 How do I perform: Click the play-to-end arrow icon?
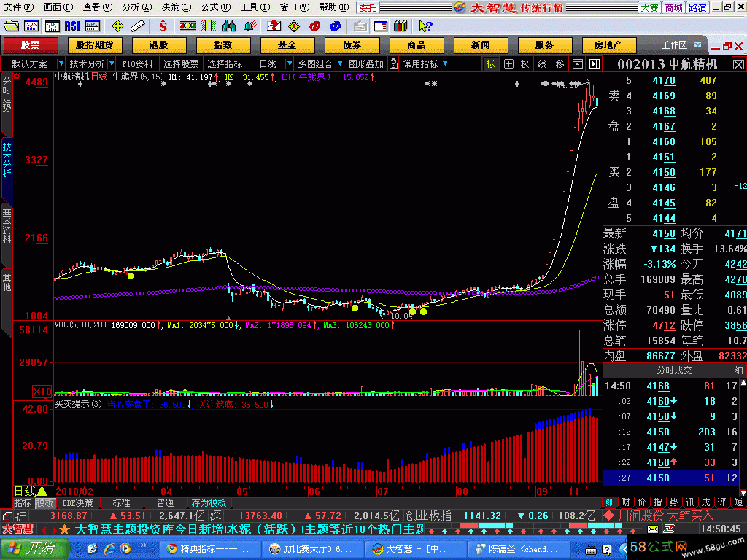click(x=594, y=64)
